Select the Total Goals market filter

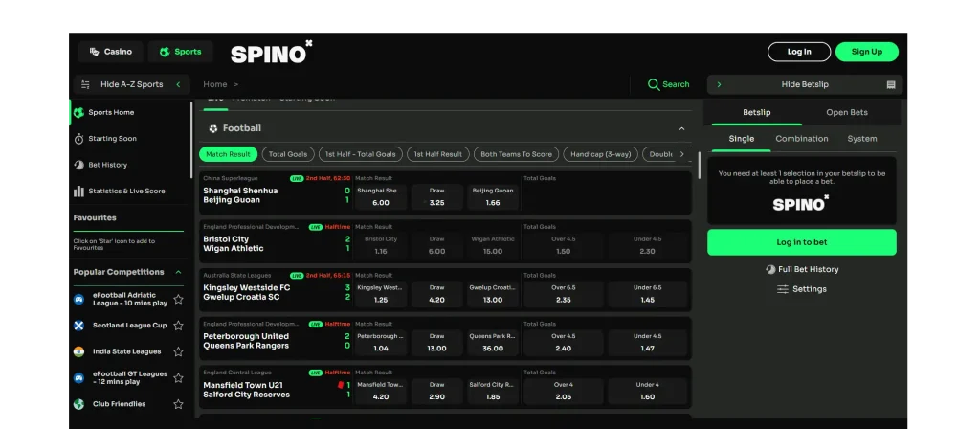(288, 154)
